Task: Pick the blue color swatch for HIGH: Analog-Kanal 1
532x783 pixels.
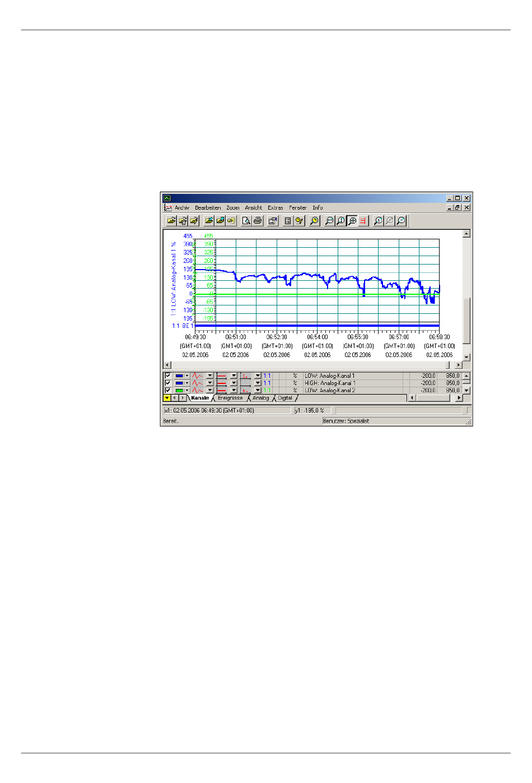Action: [179, 383]
